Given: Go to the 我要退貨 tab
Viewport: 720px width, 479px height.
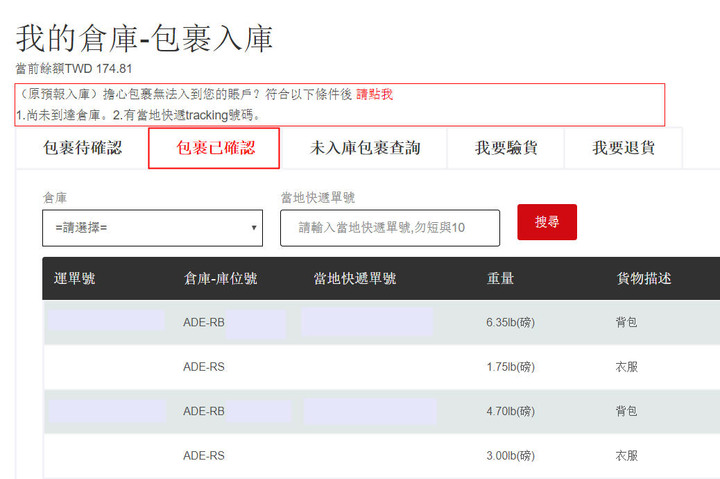Looking at the screenshot, I should [623, 148].
